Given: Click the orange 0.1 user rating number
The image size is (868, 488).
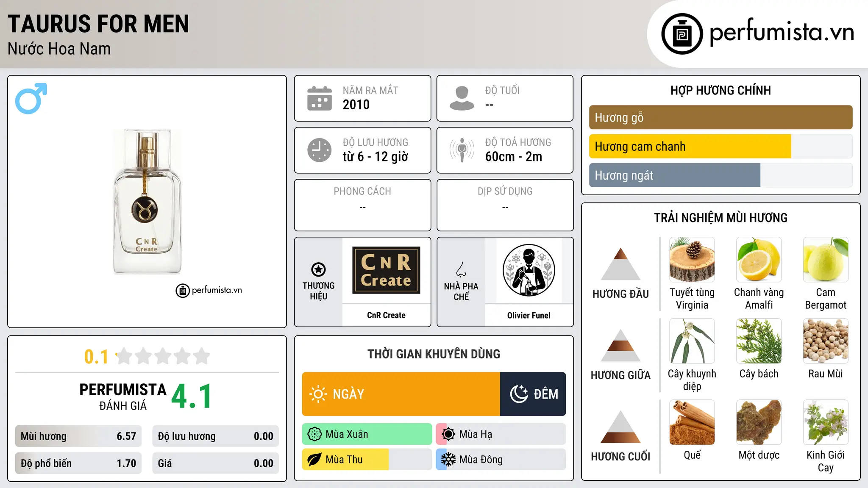Looking at the screenshot, I should (96, 357).
